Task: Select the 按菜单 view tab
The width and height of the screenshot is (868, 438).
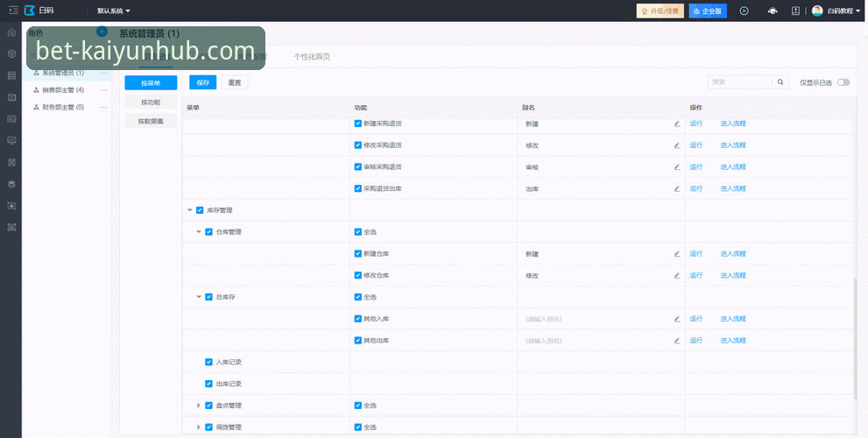Action: [x=151, y=83]
